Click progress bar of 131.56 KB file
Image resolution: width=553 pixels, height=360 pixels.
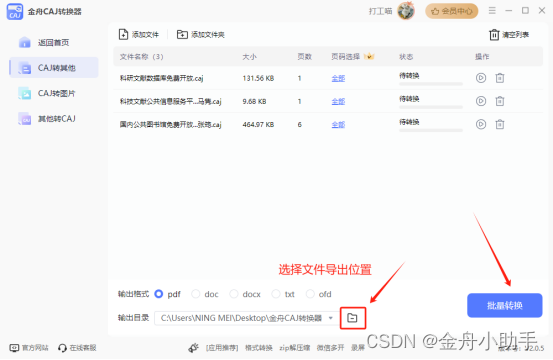tap(431, 84)
